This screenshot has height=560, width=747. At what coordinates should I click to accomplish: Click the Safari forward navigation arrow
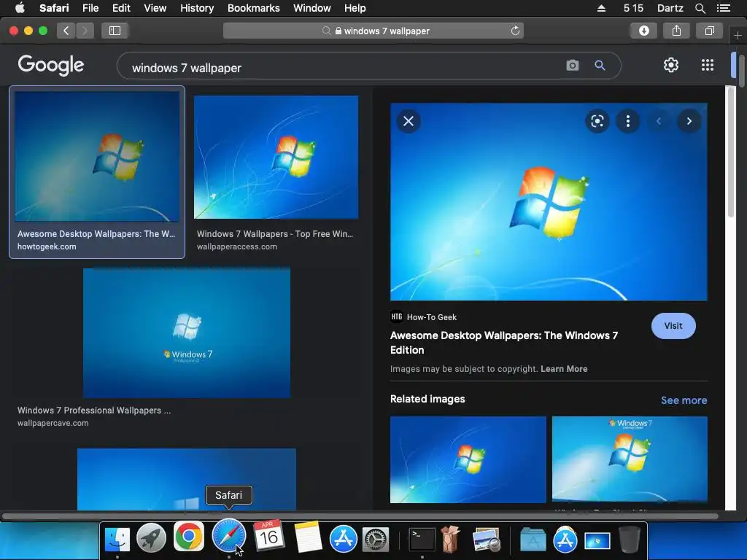pyautogui.click(x=85, y=31)
